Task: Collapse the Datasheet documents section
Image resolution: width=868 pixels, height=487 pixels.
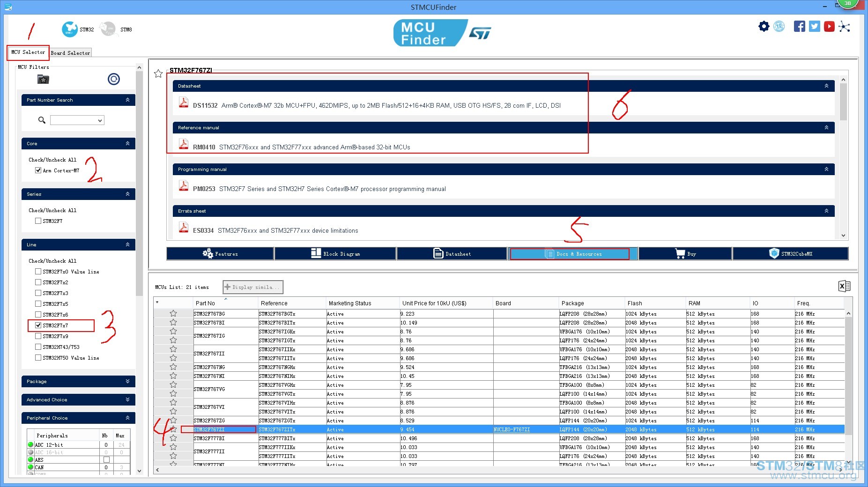Action: 826,86
